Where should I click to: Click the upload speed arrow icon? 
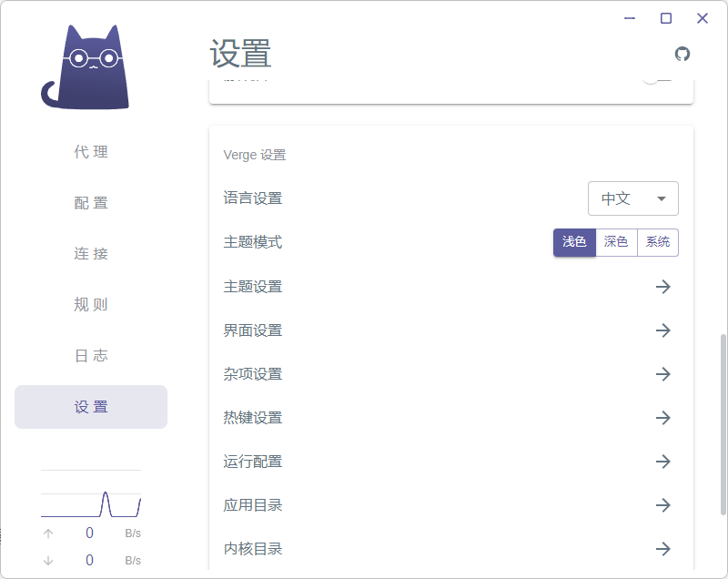pyautogui.click(x=47, y=533)
